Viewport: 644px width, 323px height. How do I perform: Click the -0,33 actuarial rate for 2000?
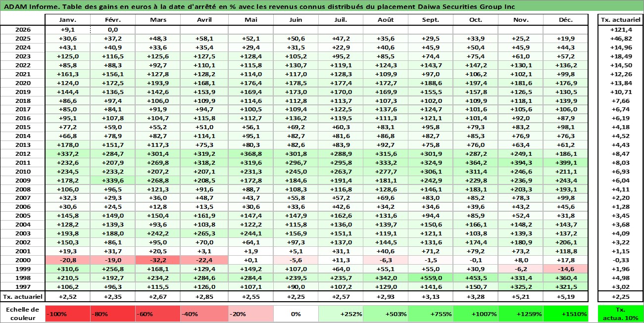tap(620, 261)
